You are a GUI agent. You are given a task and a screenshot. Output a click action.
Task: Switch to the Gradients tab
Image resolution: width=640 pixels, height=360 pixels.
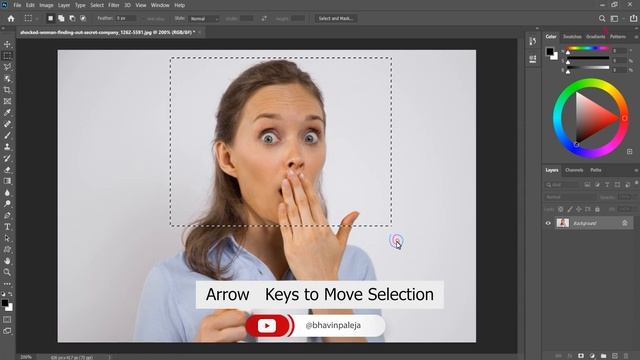(x=596, y=37)
